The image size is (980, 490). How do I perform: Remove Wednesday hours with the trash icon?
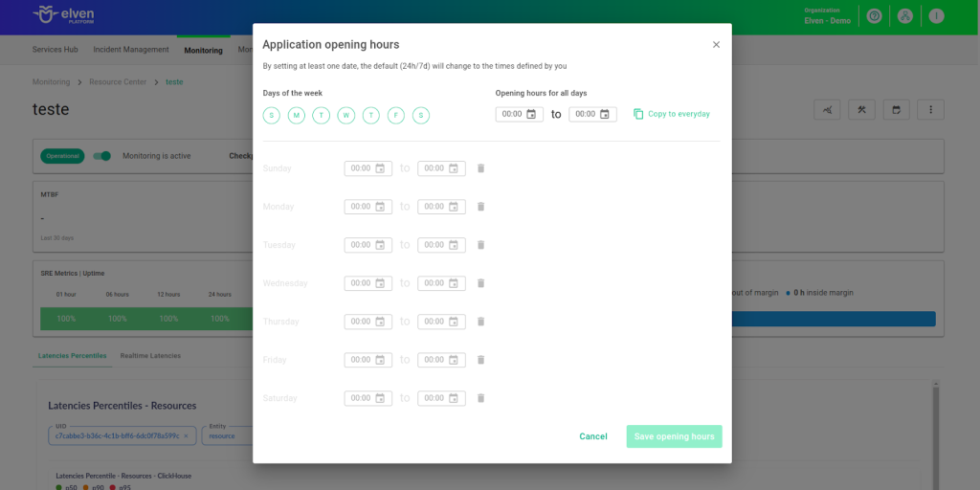[480, 283]
